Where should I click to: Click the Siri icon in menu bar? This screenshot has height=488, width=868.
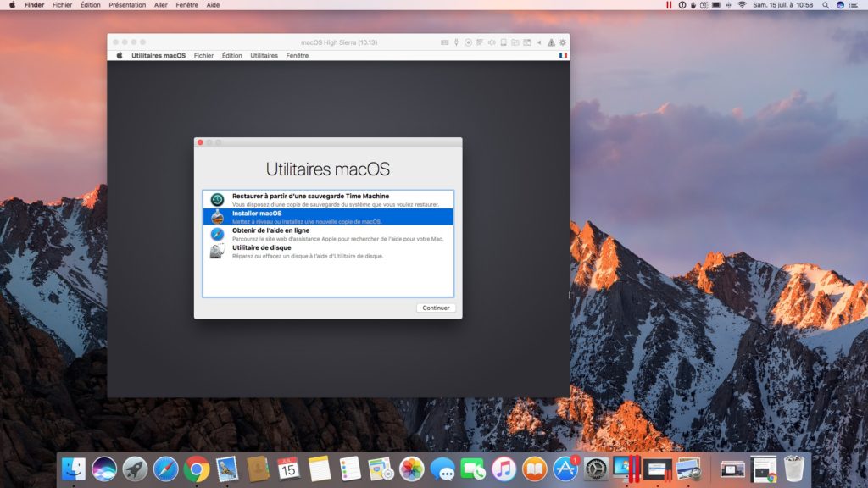pyautogui.click(x=840, y=5)
